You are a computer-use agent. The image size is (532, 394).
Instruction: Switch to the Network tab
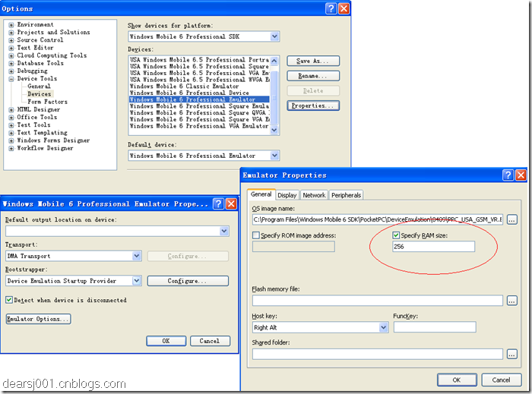pyautogui.click(x=314, y=195)
